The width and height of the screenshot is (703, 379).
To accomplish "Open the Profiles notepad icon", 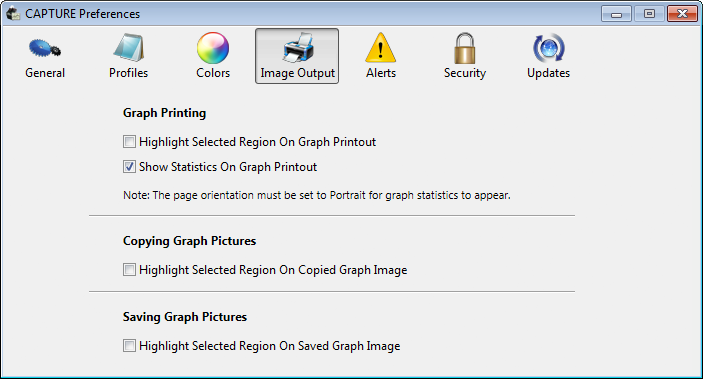I will (x=129, y=48).
